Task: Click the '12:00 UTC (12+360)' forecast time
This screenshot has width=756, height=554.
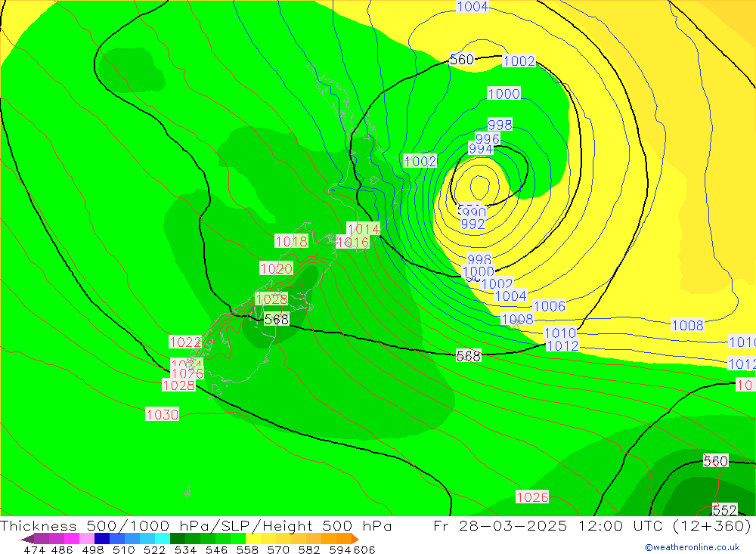Action: tap(665, 525)
